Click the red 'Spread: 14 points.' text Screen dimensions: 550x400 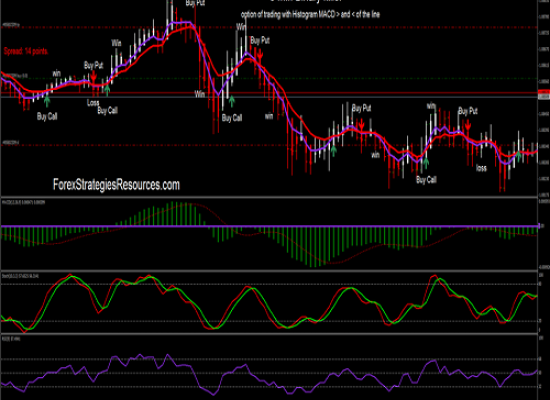point(26,51)
